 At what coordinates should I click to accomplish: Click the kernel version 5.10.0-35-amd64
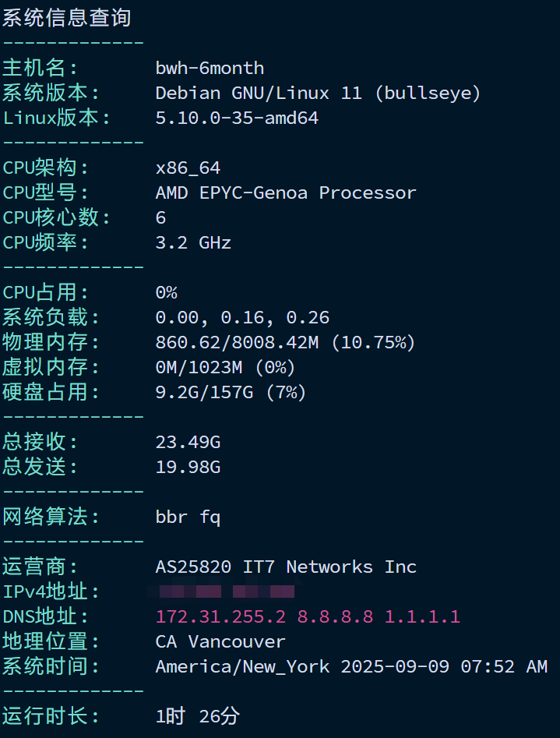pos(237,118)
